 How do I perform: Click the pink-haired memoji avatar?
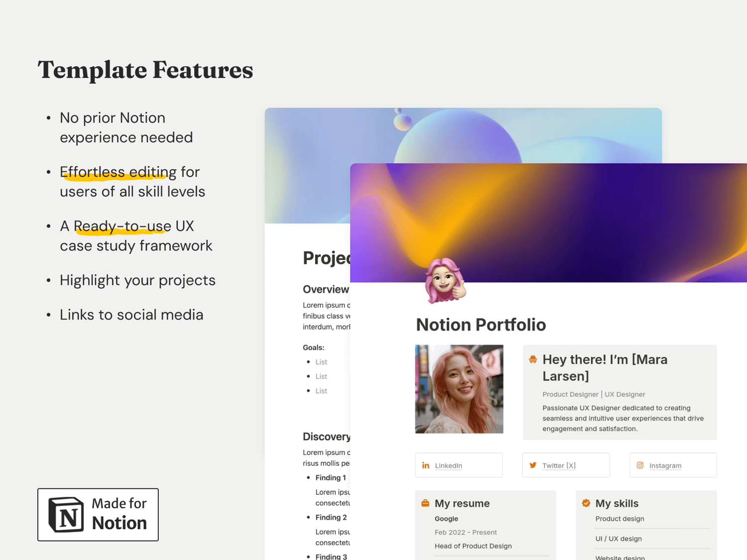click(445, 280)
